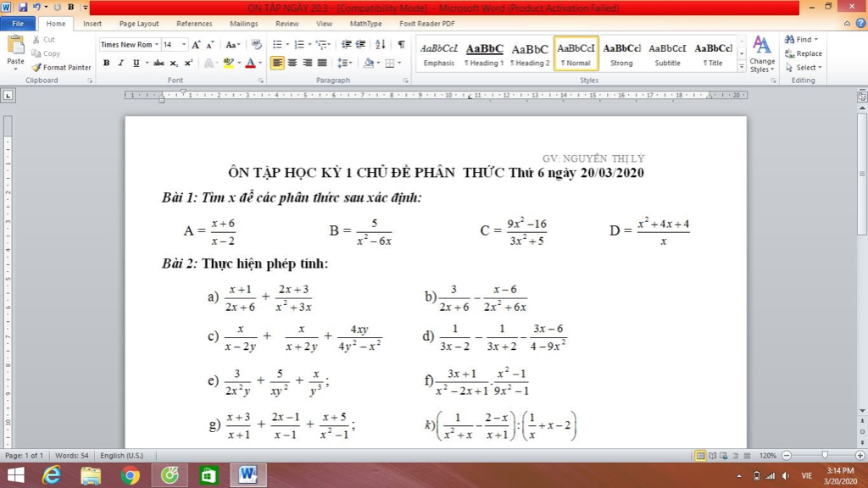Toggle Underline formatting
The height and width of the screenshot is (488, 868).
coord(136,63)
